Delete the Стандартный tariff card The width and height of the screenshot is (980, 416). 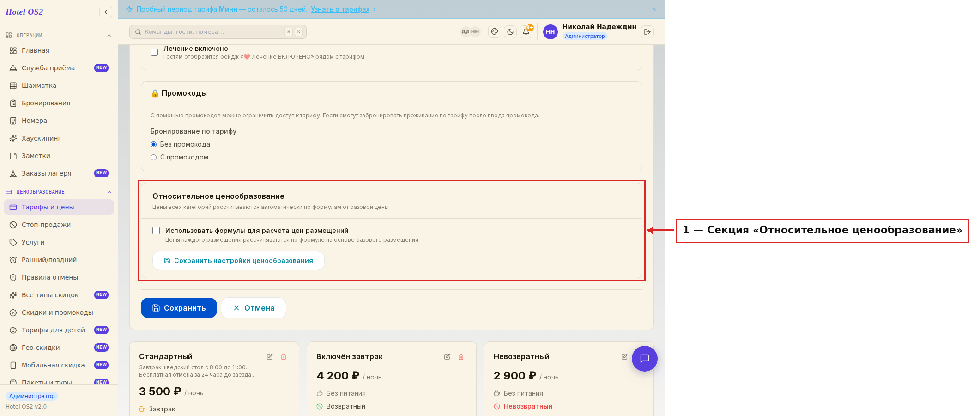coord(284,357)
